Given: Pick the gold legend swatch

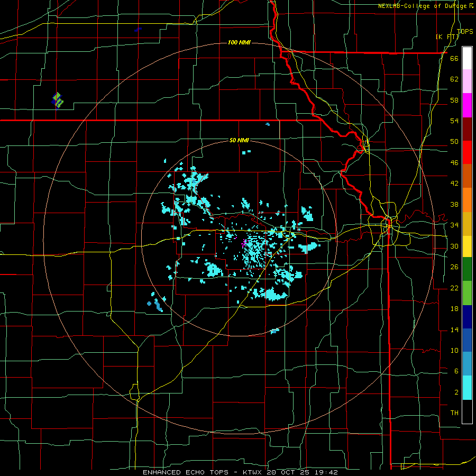Looking at the screenshot, I should (x=467, y=224).
